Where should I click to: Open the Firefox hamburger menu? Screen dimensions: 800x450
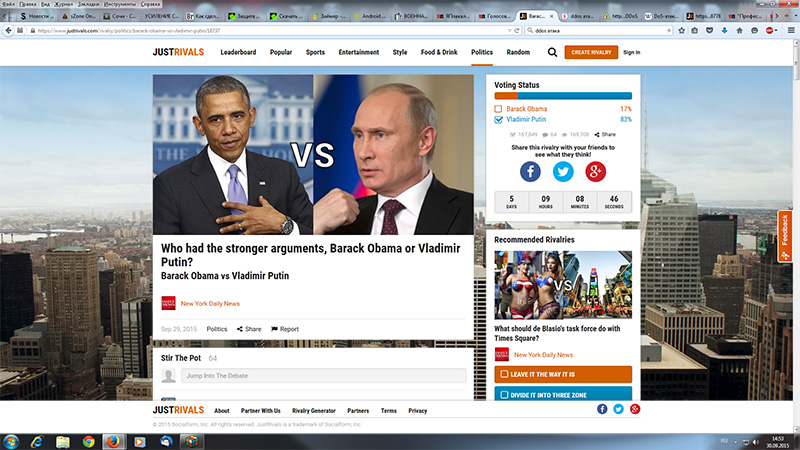pyautogui.click(x=791, y=31)
